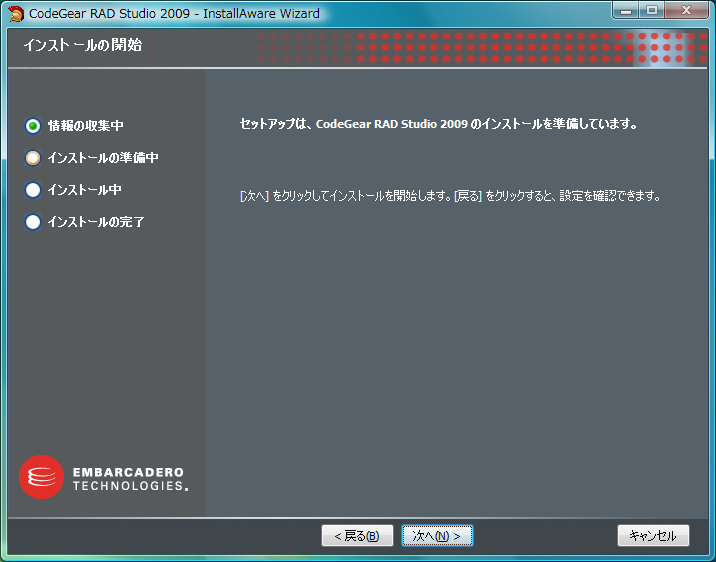Click the セットアップは、CodeGear RAD Studio 2009 message
Viewport: 716px width, 562px height.
click(x=438, y=124)
